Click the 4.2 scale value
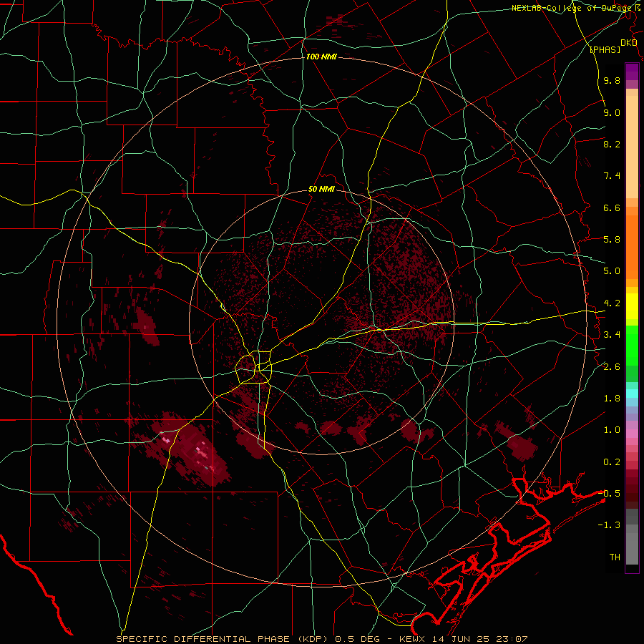This screenshot has height=644, width=644. tap(612, 303)
